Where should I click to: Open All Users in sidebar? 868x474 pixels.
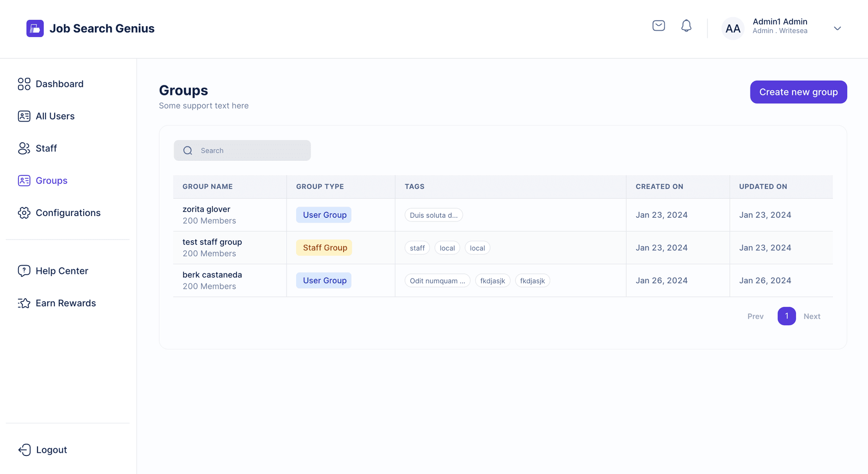(x=55, y=116)
